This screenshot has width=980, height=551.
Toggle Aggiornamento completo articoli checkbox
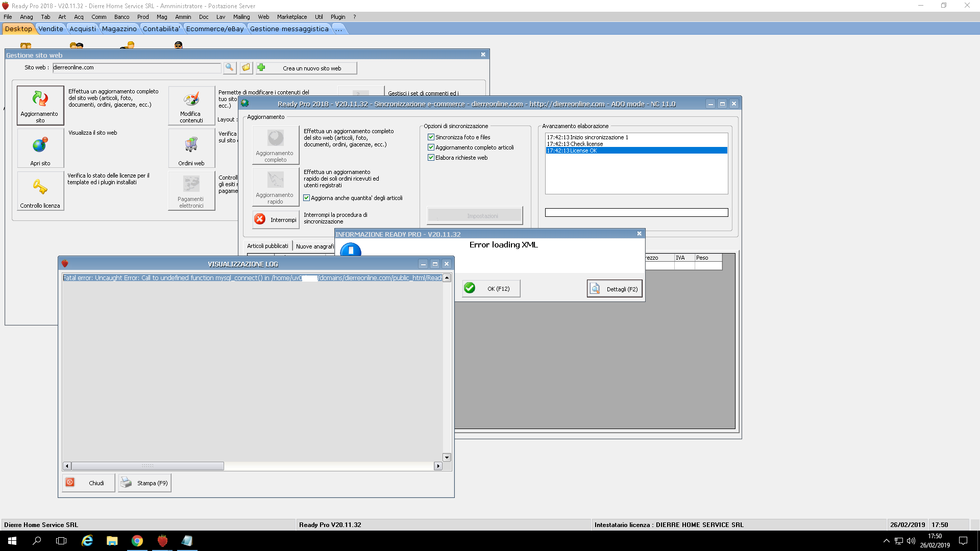click(431, 147)
